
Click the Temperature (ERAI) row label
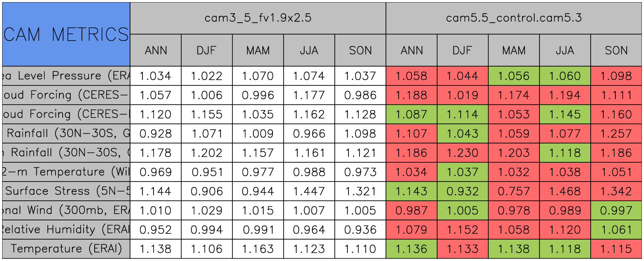pos(66,249)
